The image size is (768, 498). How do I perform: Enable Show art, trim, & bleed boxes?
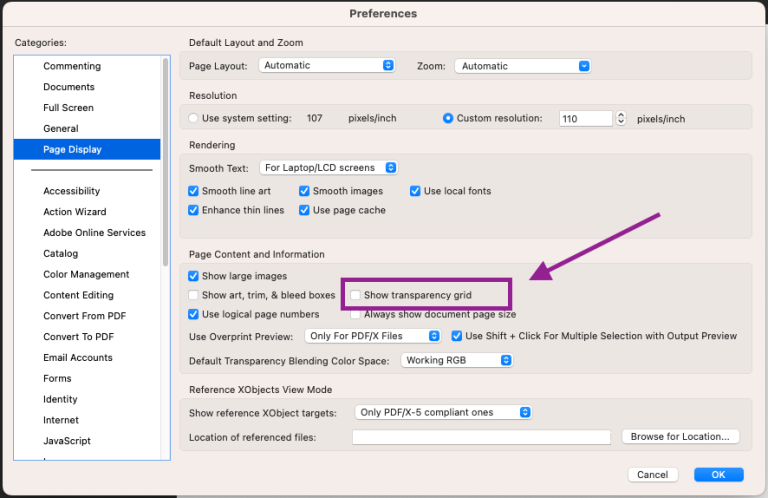tap(193, 295)
